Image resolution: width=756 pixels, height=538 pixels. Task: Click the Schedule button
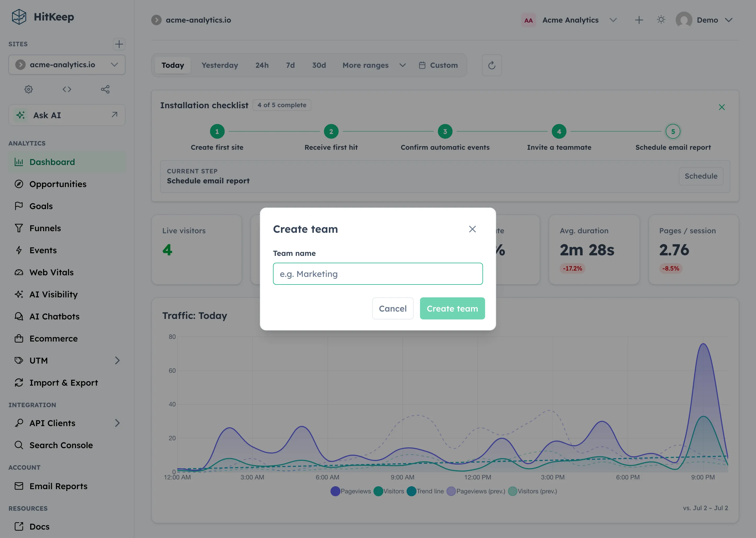(x=701, y=176)
